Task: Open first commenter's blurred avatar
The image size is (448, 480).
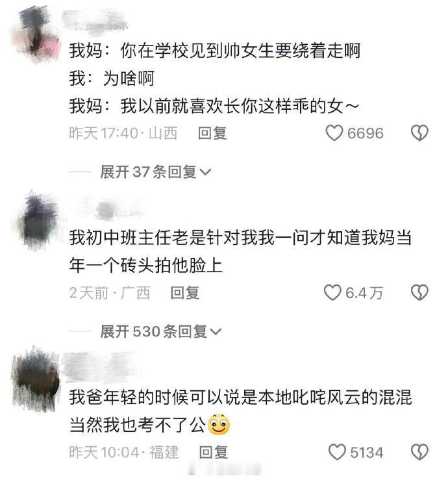Action: [x=35, y=35]
